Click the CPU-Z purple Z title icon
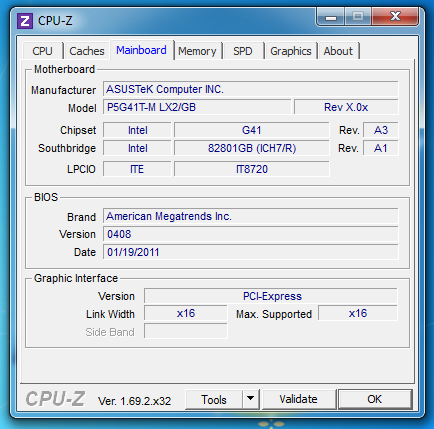This screenshot has width=434, height=429. point(25,21)
